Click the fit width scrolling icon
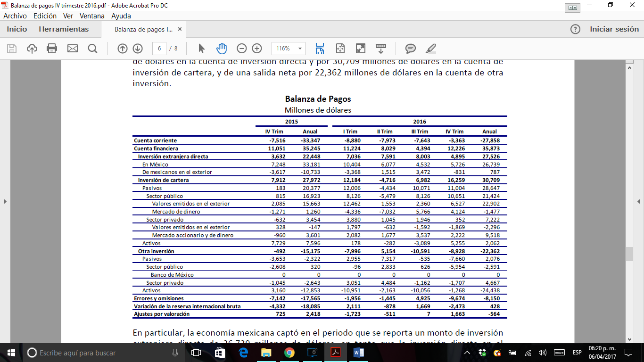Screen dimensions: 644x362 [x=320, y=49]
